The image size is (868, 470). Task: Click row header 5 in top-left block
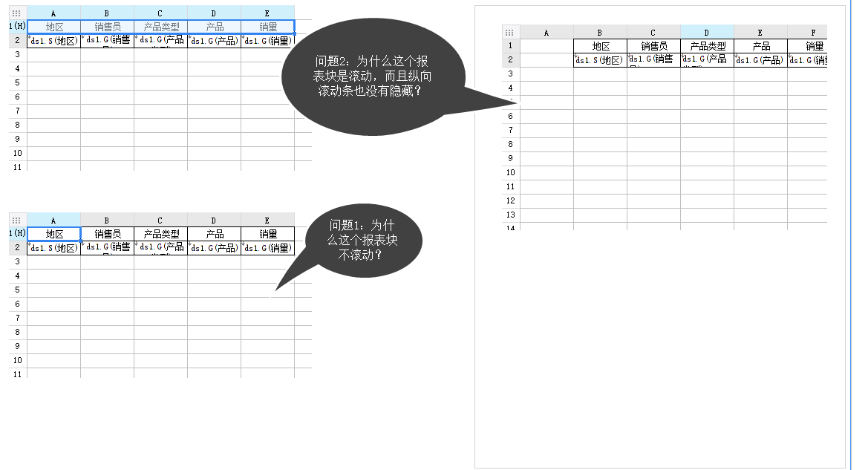coord(18,82)
